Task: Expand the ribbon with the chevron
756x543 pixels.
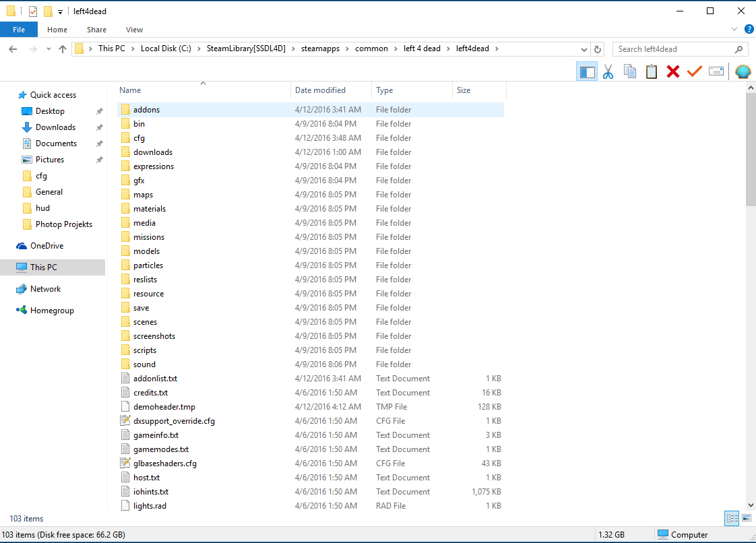Action: (x=734, y=30)
